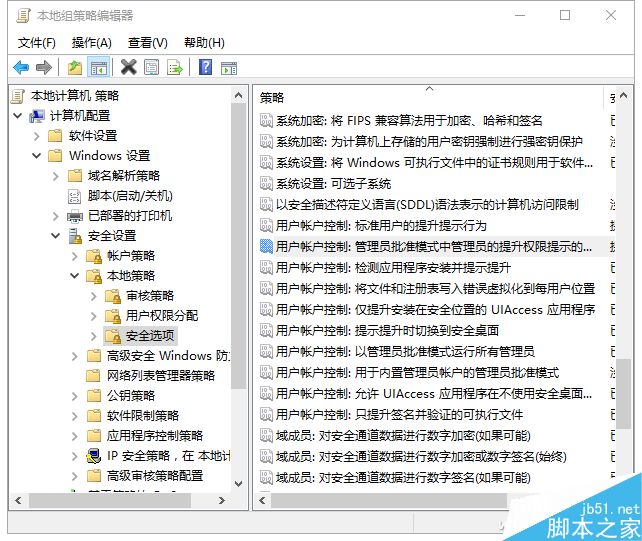Open the 操作(A) menu

(x=92, y=43)
